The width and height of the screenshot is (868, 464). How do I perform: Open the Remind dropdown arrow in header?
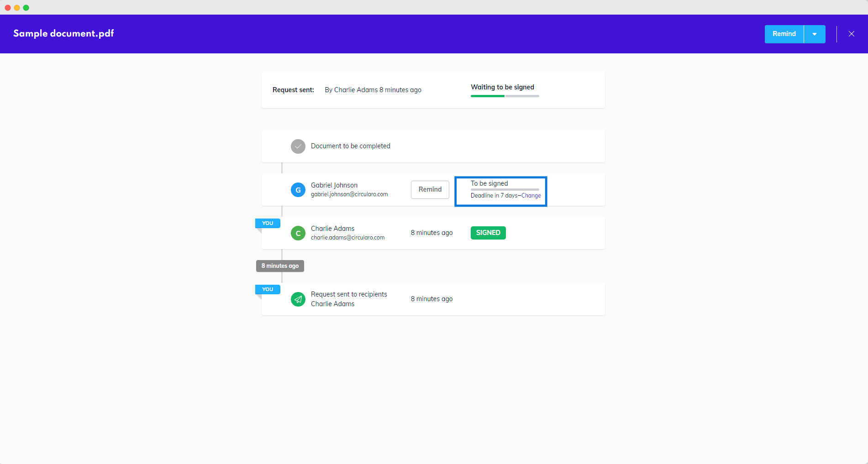coord(814,34)
